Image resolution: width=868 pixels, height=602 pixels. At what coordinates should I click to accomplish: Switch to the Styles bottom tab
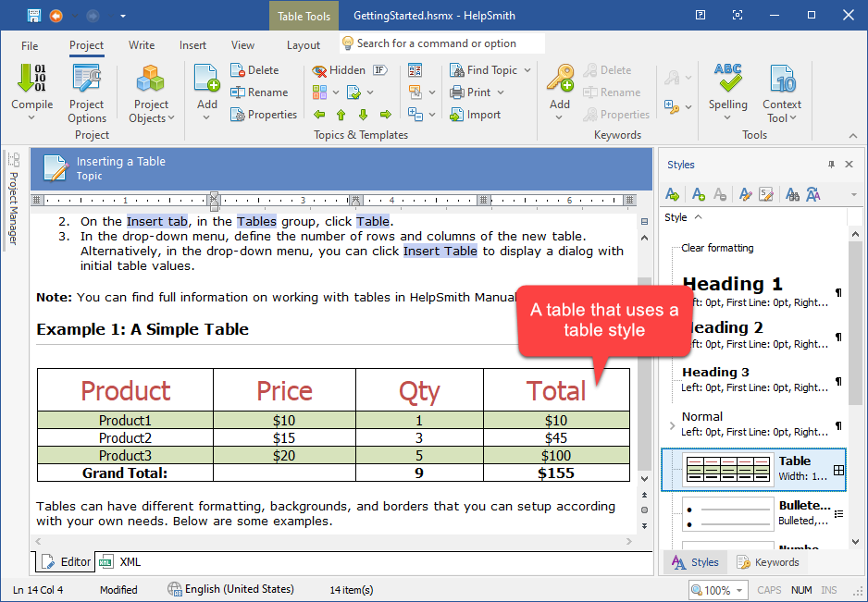[x=695, y=562]
